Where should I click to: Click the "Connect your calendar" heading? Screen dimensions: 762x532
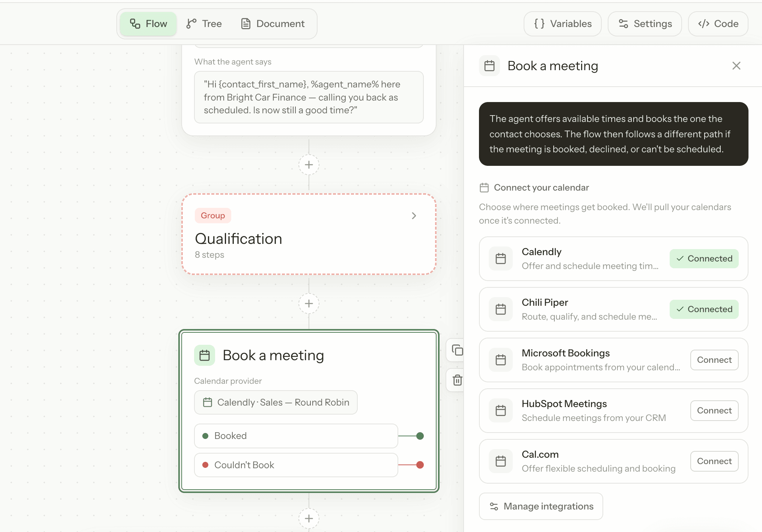click(541, 188)
